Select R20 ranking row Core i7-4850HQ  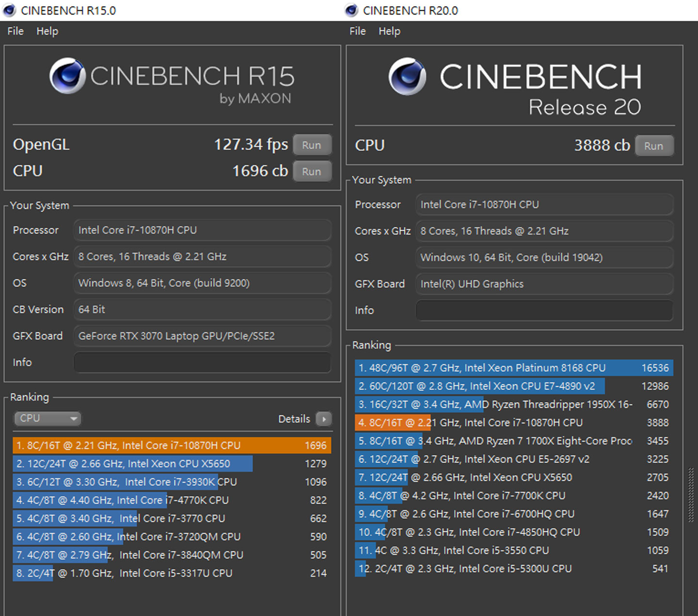pos(514,532)
